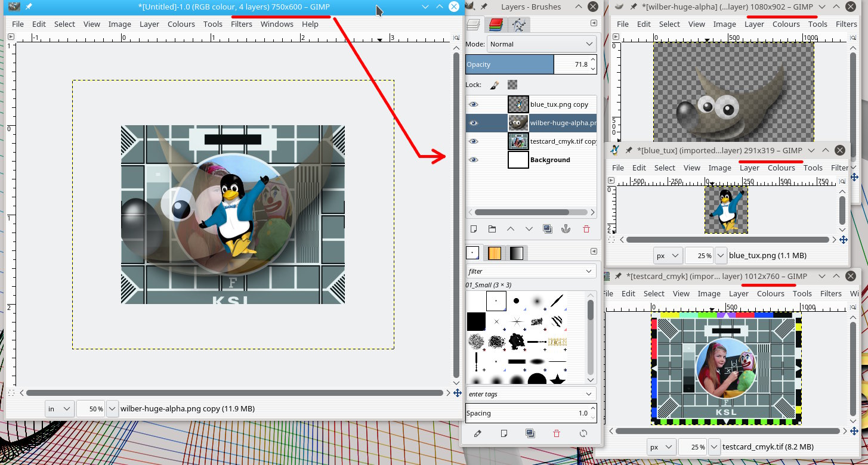The height and width of the screenshot is (465, 868).
Task: Open the layers dock tab configuration menu
Action: [x=594, y=23]
